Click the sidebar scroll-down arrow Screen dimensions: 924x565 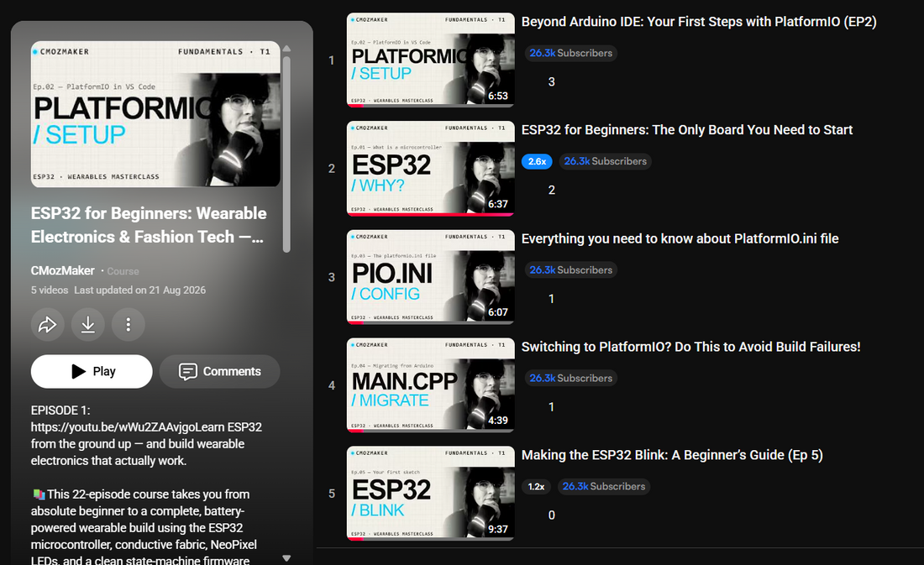pyautogui.click(x=286, y=557)
